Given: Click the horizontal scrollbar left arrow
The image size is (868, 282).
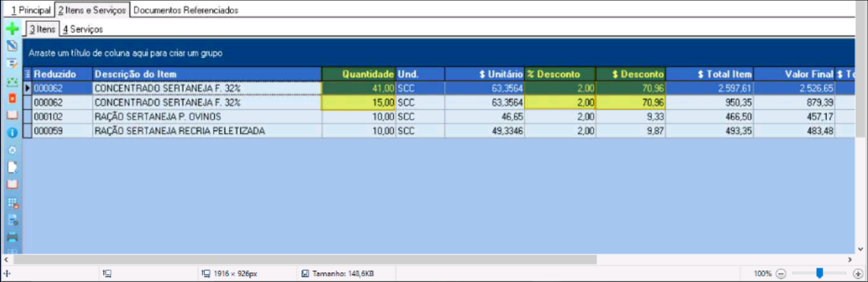Looking at the screenshot, I should (7, 259).
